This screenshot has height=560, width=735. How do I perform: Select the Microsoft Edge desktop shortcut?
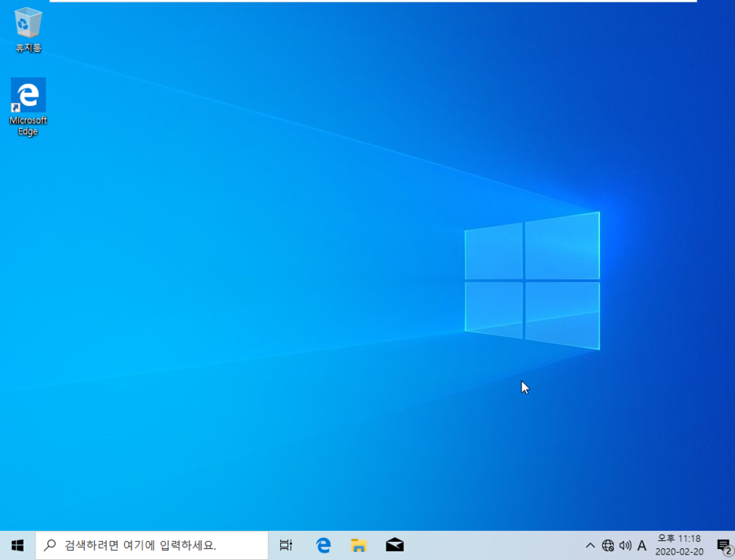pyautogui.click(x=28, y=107)
